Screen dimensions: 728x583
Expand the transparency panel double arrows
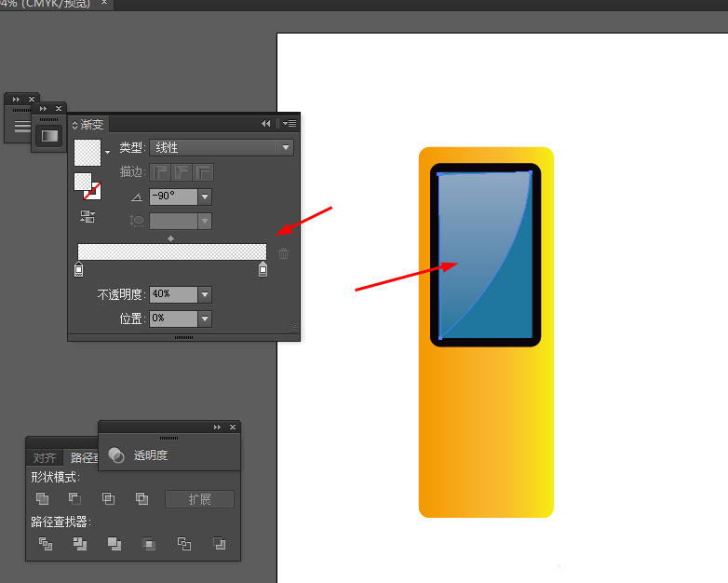[x=217, y=427]
